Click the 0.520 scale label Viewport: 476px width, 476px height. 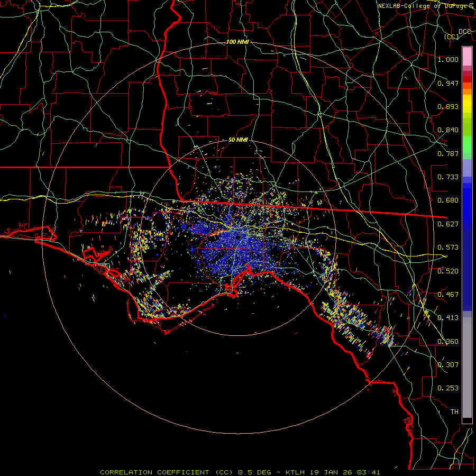point(448,271)
